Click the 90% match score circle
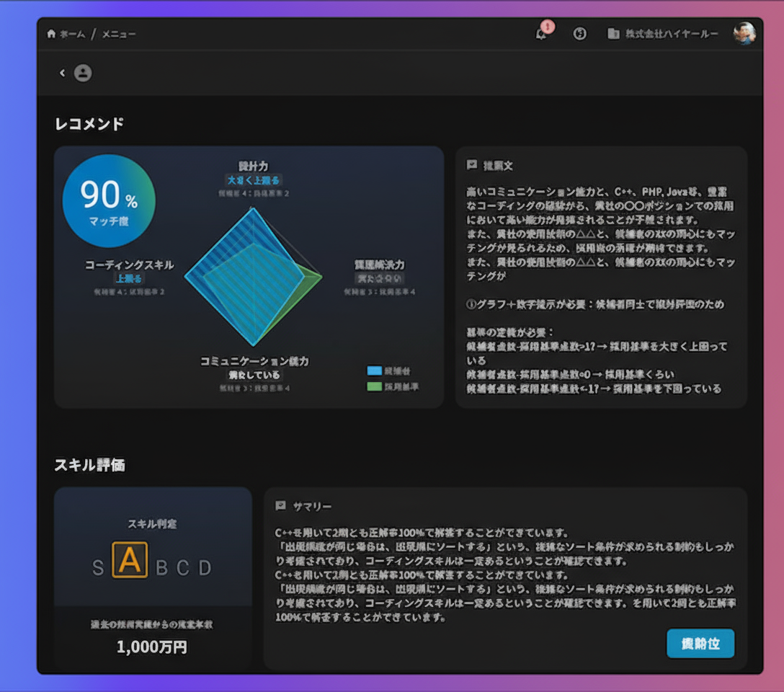Screen dimensions: 784x692 tap(109, 201)
